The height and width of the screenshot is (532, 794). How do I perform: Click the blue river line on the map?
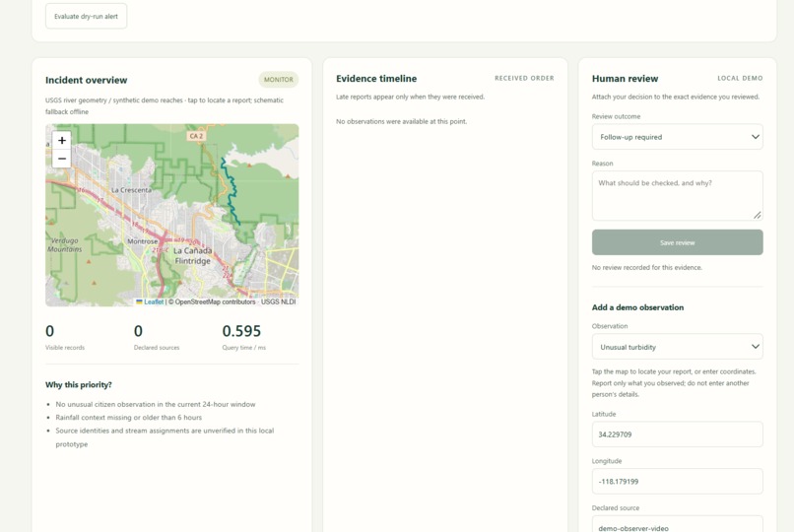(x=232, y=192)
